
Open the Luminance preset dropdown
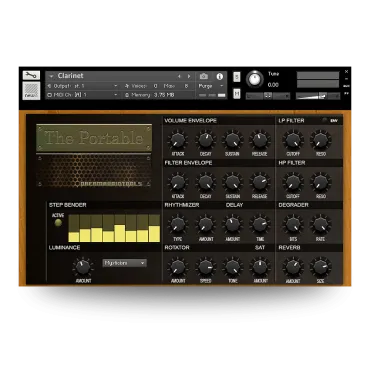coord(124,263)
